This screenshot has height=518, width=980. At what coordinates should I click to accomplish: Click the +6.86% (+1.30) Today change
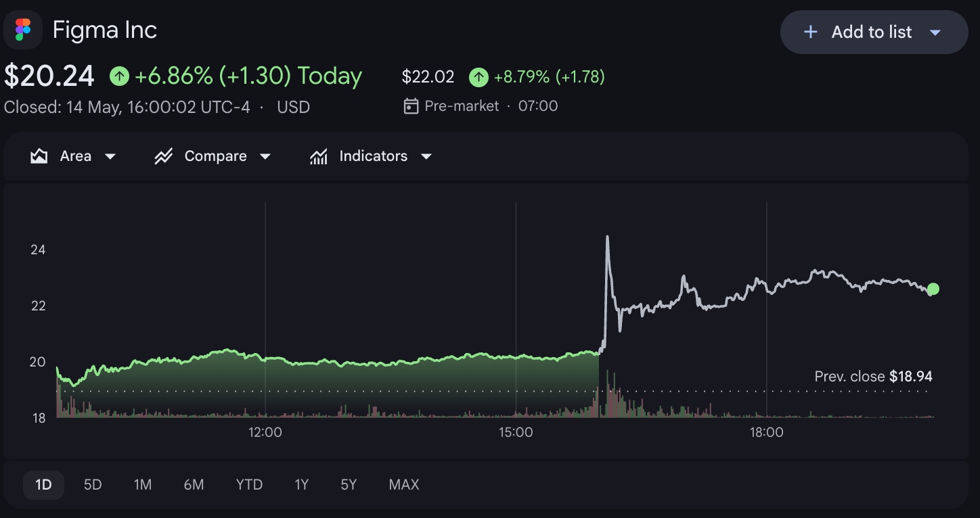pos(248,76)
